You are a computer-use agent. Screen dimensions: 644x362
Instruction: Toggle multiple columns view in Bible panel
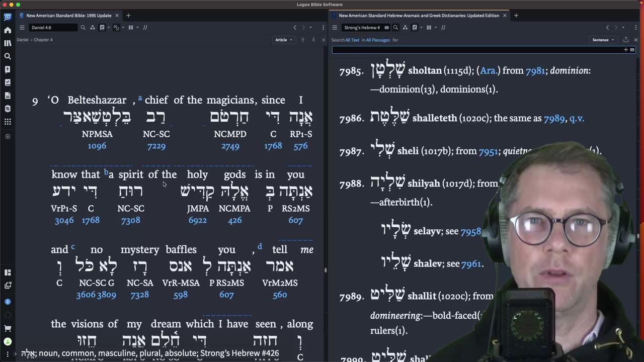pyautogui.click(x=130, y=28)
